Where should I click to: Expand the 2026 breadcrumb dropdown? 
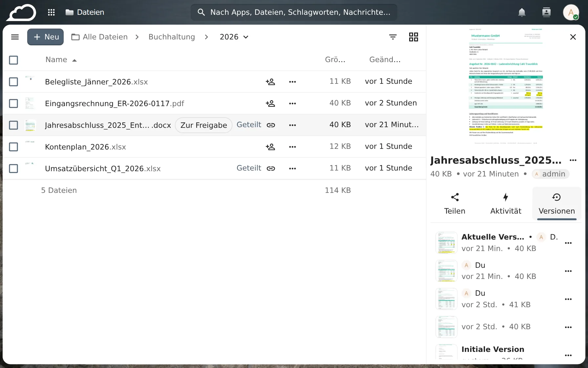tap(234, 37)
